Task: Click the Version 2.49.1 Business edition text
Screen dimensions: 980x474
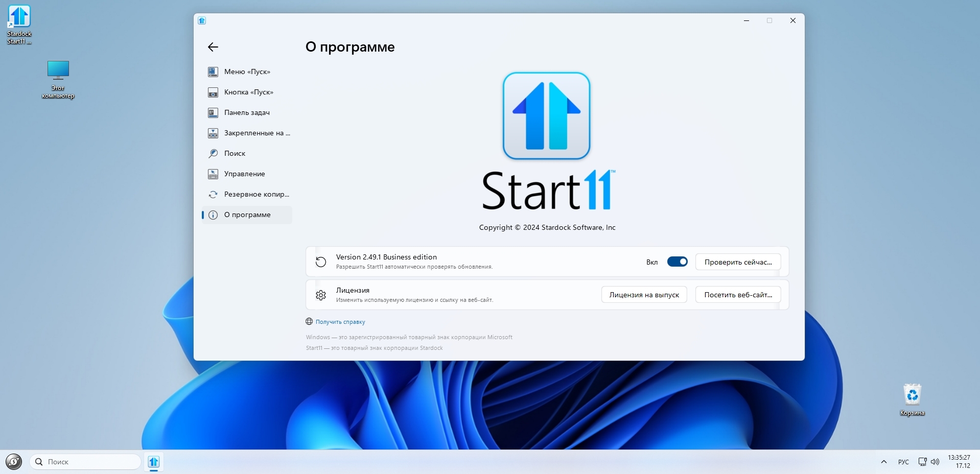Action: [386, 257]
